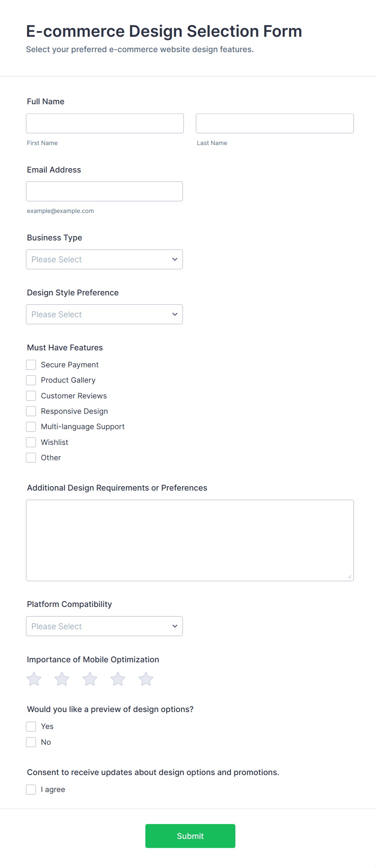The image size is (376, 868).
Task: Set importance to four stars
Action: point(118,679)
